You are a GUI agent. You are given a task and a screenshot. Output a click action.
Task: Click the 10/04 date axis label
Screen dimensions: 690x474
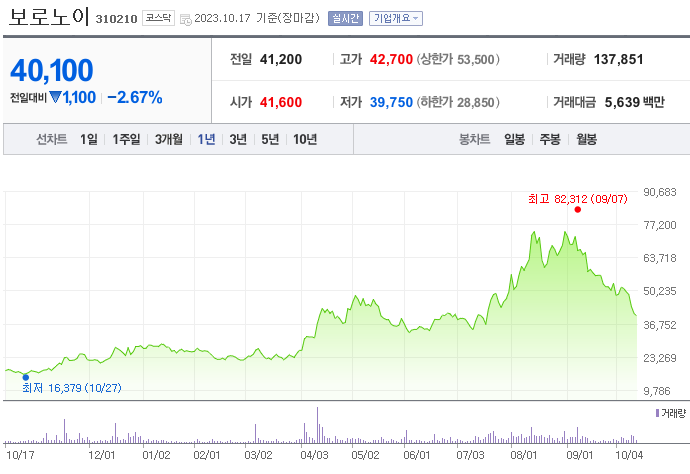[629, 455]
